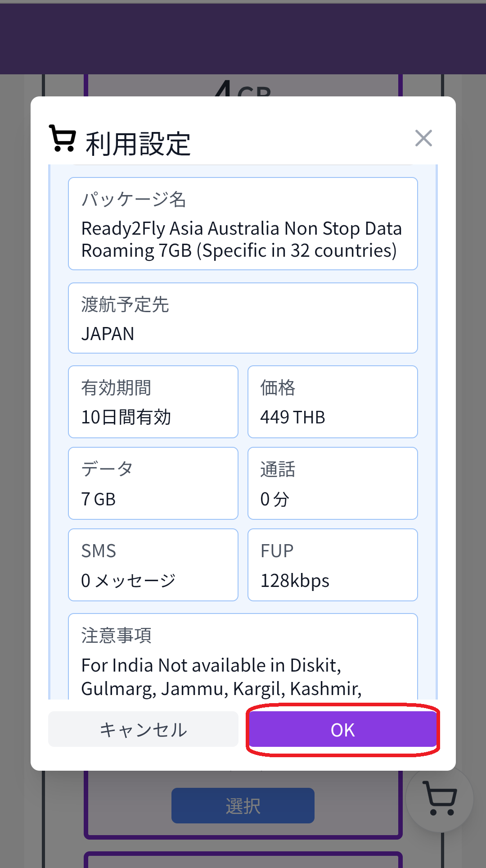Click the Ready2Fly Asia Australia package name text
Screen dimensions: 486x868
(241, 240)
